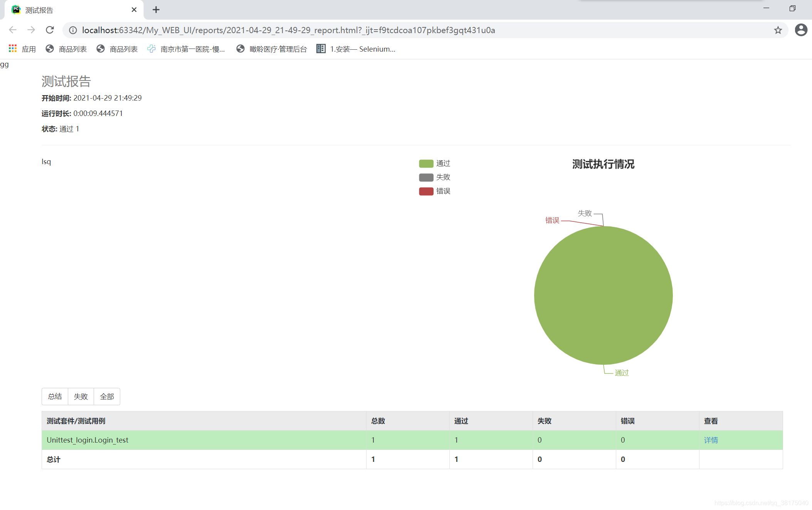
Task: Open 详情 for Unittest_login.Login_test
Action: coord(711,440)
